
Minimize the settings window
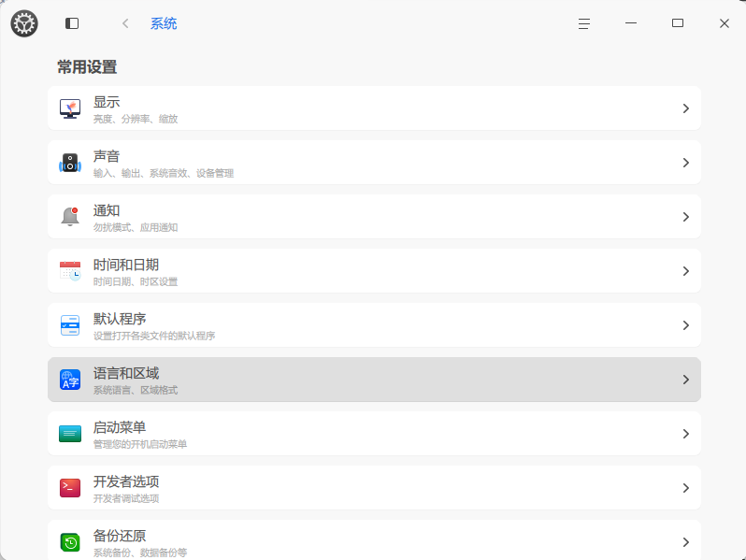(631, 22)
